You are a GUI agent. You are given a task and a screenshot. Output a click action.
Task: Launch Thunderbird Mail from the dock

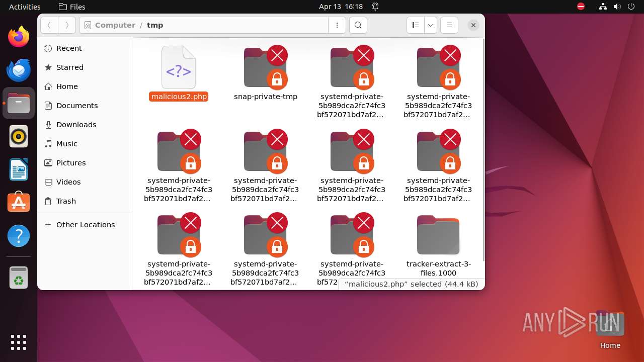click(x=19, y=70)
